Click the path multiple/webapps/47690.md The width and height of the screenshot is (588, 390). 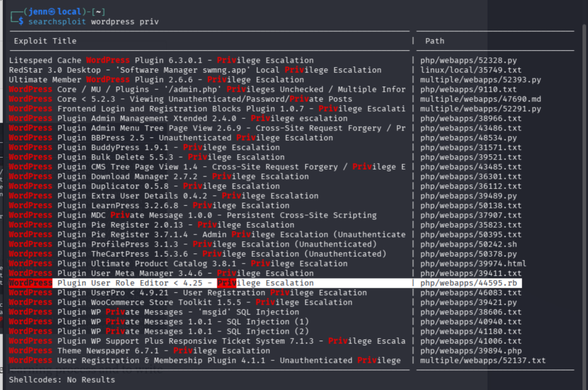click(480, 99)
